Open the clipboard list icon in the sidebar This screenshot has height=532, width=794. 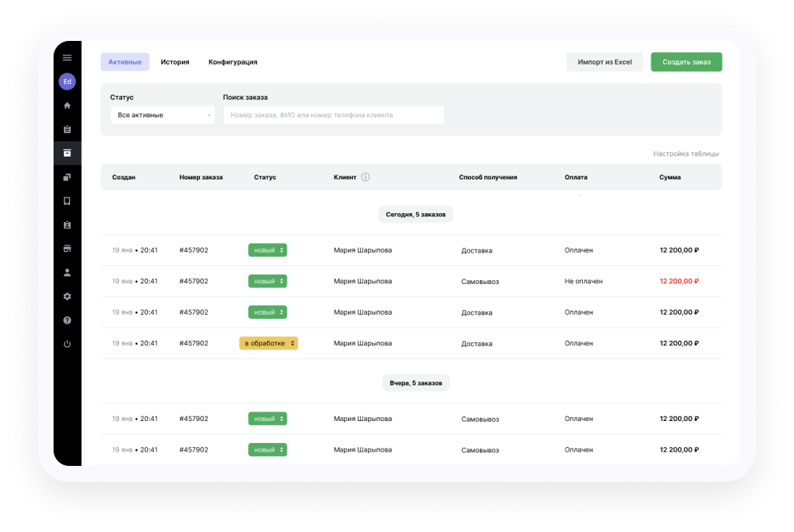click(x=67, y=130)
